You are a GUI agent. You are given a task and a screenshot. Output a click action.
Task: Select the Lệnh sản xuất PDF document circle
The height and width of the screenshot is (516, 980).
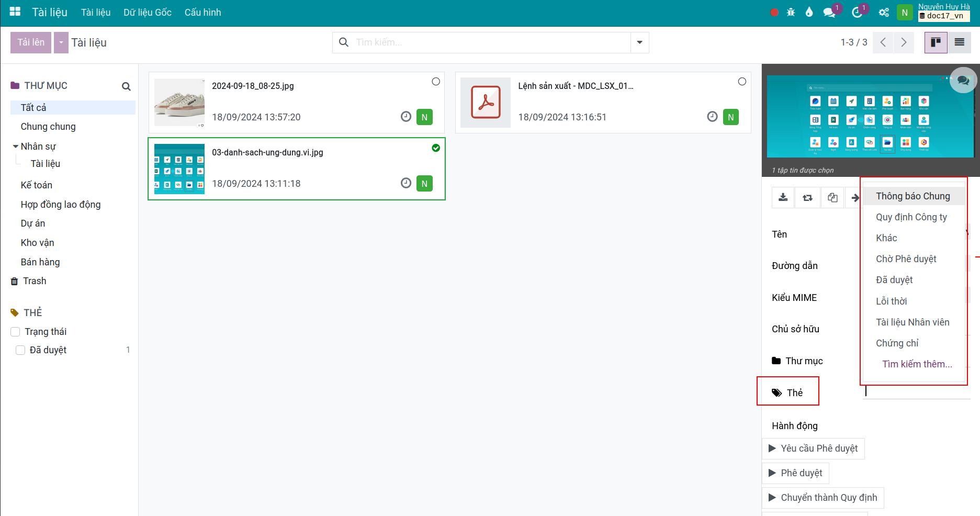click(742, 82)
